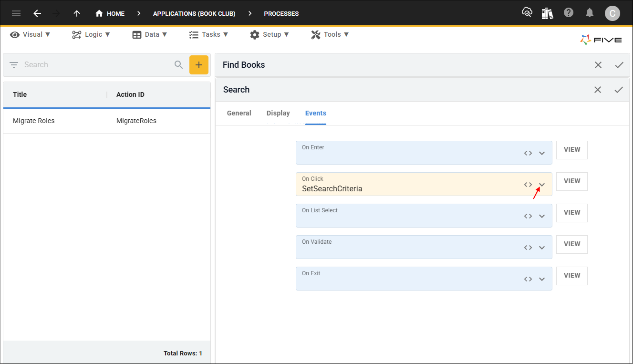
Task: Open the Tasks menu
Action: pos(208,34)
